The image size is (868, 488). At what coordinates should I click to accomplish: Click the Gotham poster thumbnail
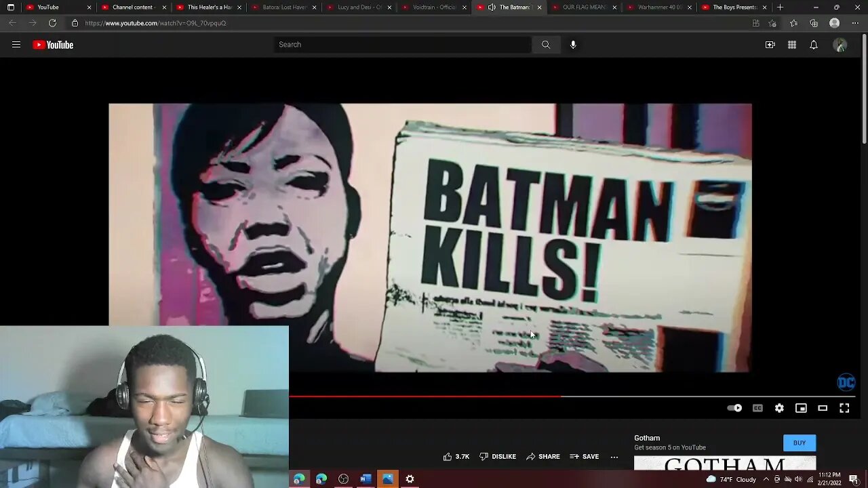725,464
